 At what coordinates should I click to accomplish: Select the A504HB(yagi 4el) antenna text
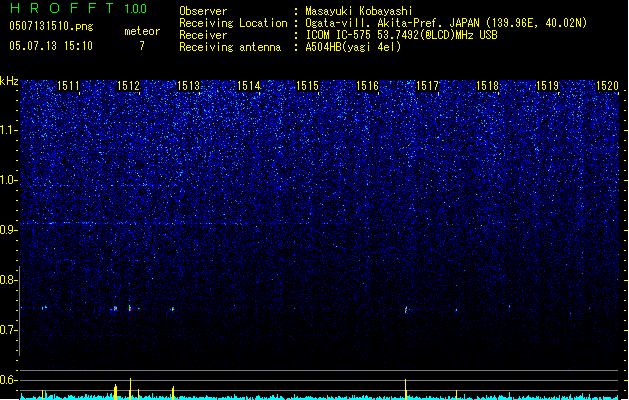coord(353,47)
